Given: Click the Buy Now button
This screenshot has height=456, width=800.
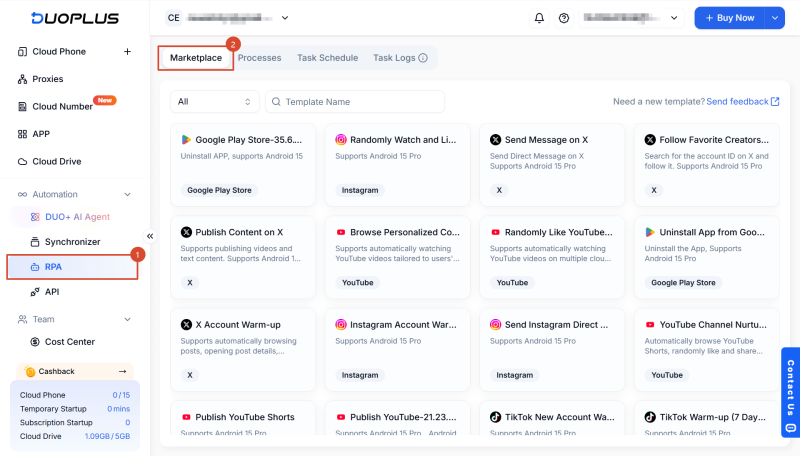Looking at the screenshot, I should coord(730,18).
